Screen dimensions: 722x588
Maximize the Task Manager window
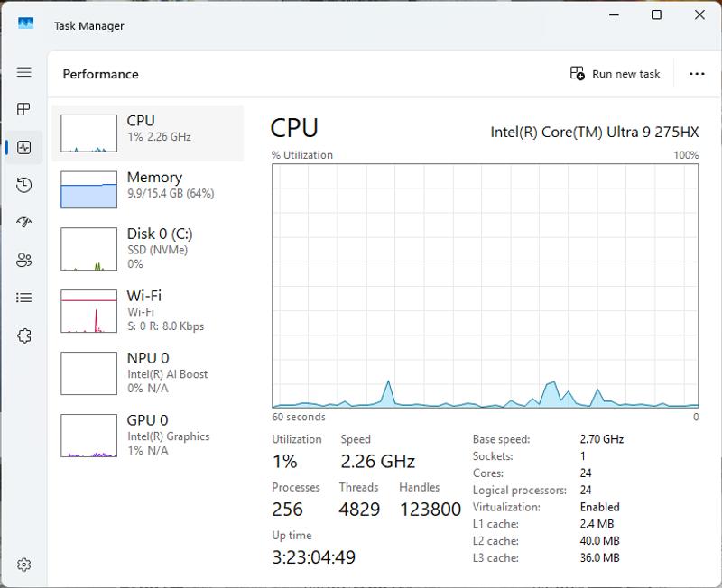click(657, 14)
